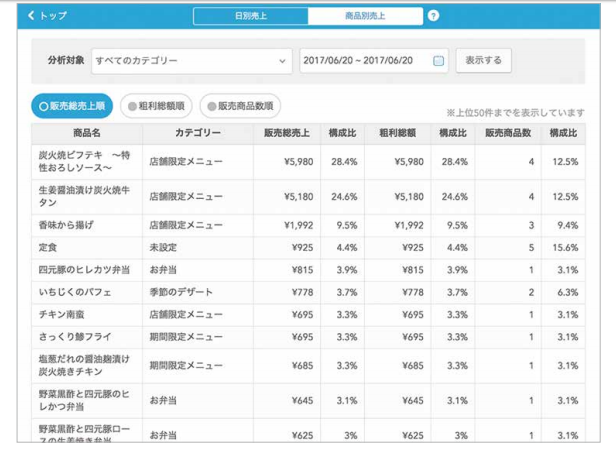Click the チキン南蛮 product name
Screen dimensions: 616x455
pyautogui.click(x=61, y=314)
